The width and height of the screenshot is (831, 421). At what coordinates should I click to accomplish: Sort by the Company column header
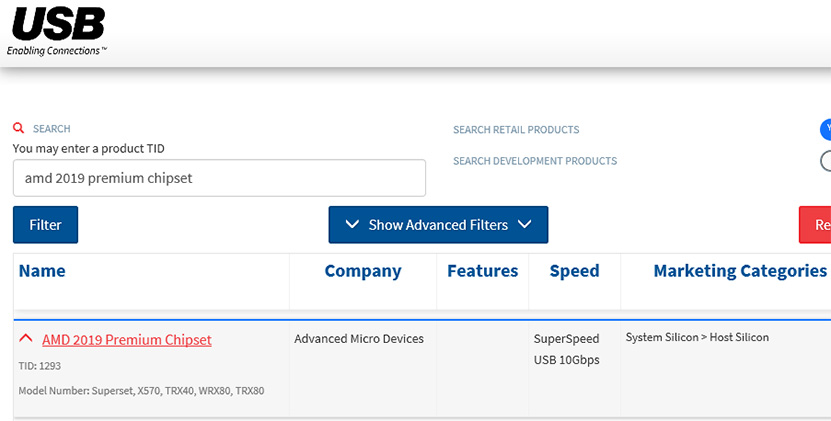click(x=363, y=271)
